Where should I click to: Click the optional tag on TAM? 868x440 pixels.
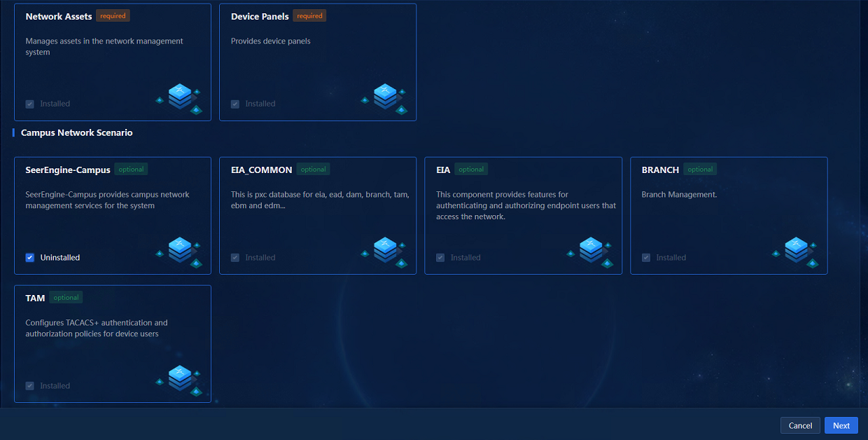point(66,297)
